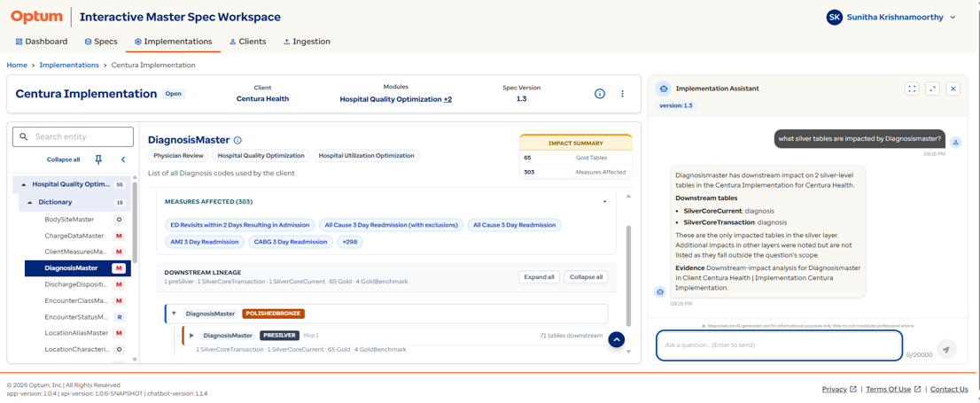Image resolution: width=980 pixels, height=403 pixels.
Task: Collapse the Dictionary tree node
Action: pos(31,202)
